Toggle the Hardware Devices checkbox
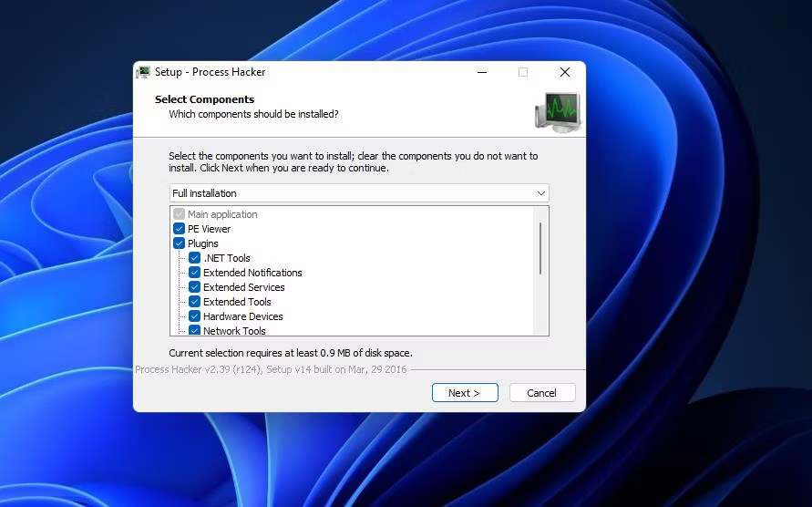The height and width of the screenshot is (507, 812). pyautogui.click(x=195, y=316)
